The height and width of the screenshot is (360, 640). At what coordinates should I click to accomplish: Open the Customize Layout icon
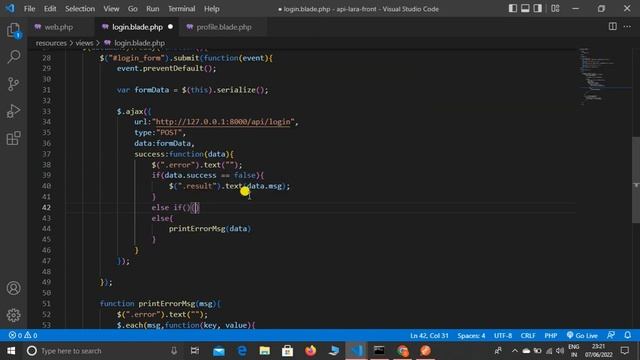pyautogui.click(x=555, y=9)
